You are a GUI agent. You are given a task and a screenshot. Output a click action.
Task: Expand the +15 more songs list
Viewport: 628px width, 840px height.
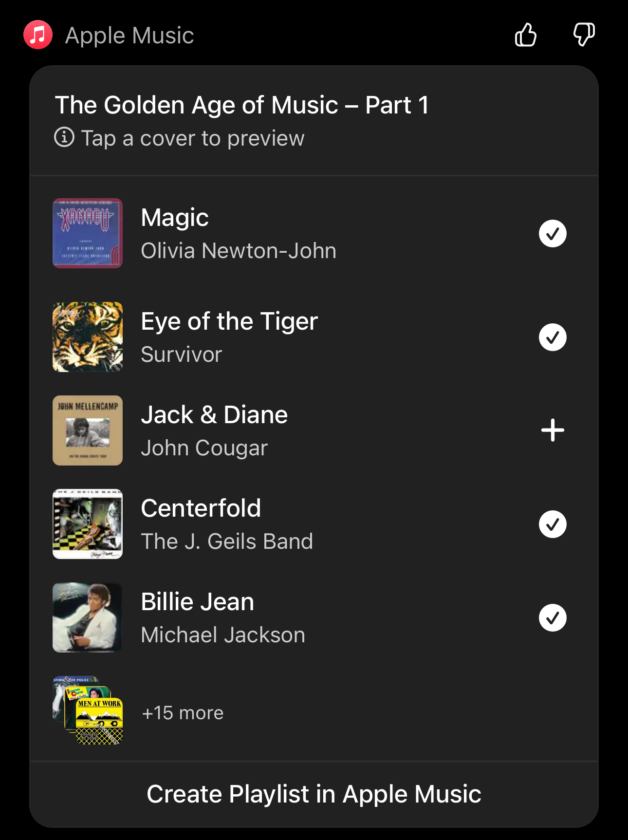[183, 713]
